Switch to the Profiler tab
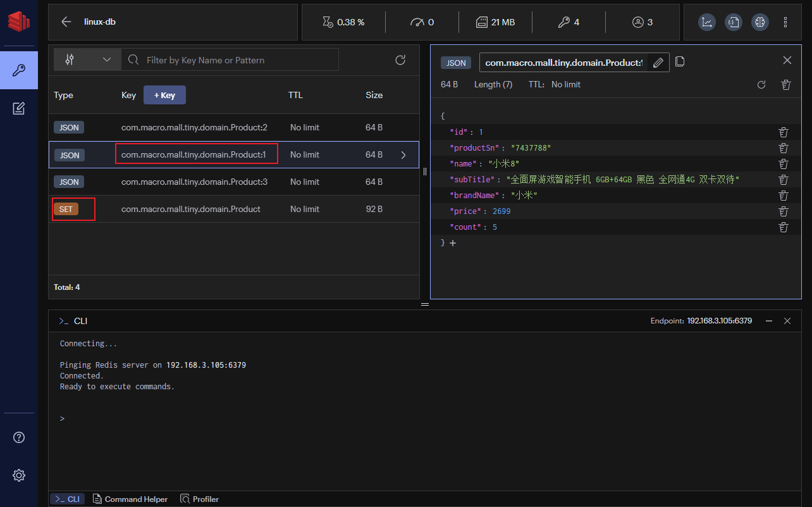The image size is (812, 507). 200,499
